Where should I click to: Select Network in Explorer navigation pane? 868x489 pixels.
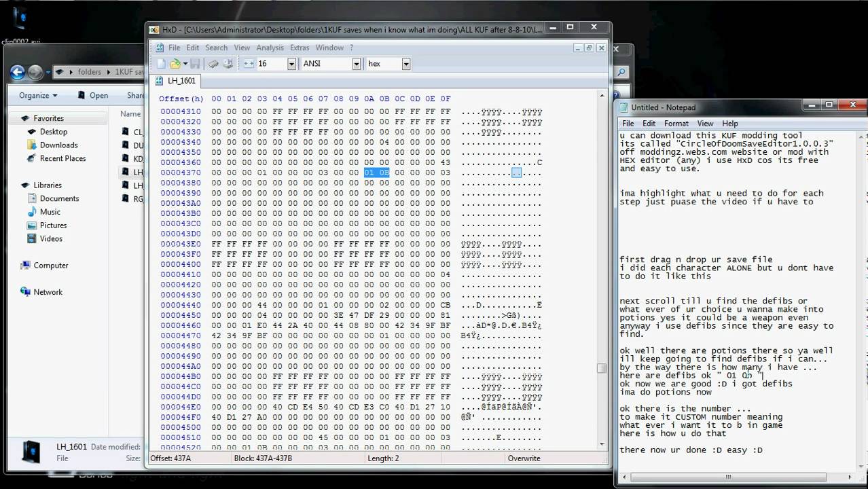(48, 292)
